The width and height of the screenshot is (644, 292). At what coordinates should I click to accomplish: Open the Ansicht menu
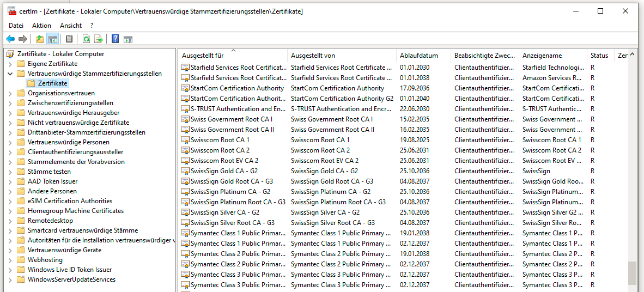point(71,25)
